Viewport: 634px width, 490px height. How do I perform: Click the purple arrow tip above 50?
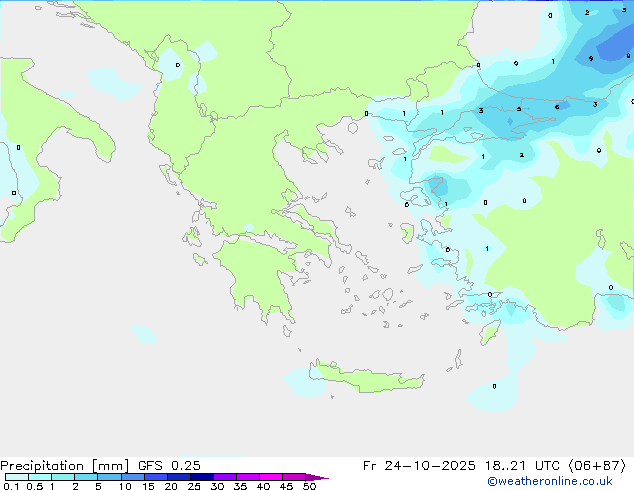coord(317,477)
